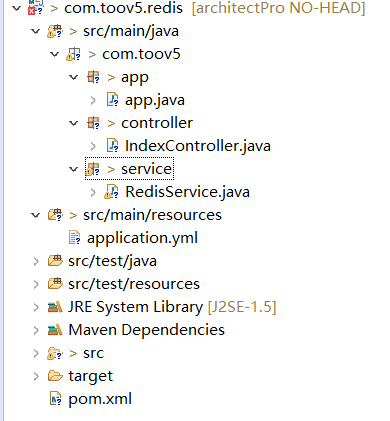The image size is (390, 421).
Task: Click the Java file icon of app.java
Action: (112, 100)
